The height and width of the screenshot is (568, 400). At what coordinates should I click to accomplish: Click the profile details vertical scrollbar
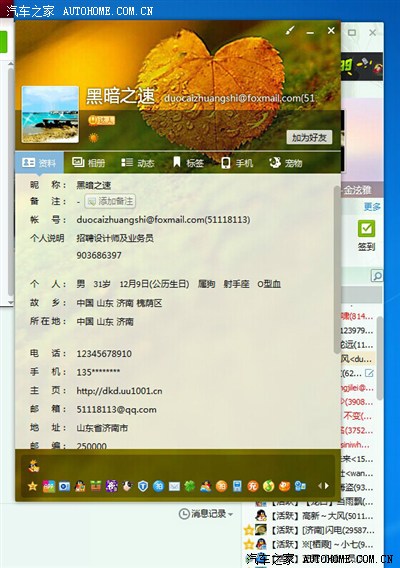click(337, 270)
